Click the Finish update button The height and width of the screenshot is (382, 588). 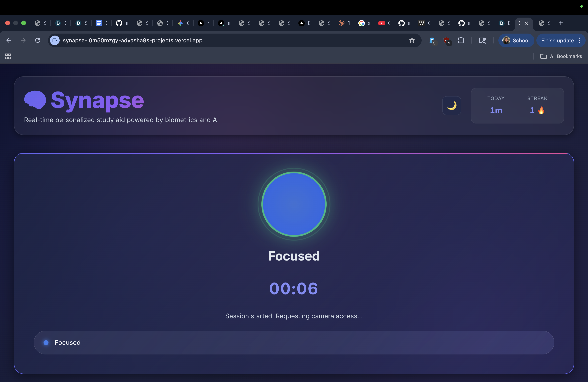tap(557, 40)
